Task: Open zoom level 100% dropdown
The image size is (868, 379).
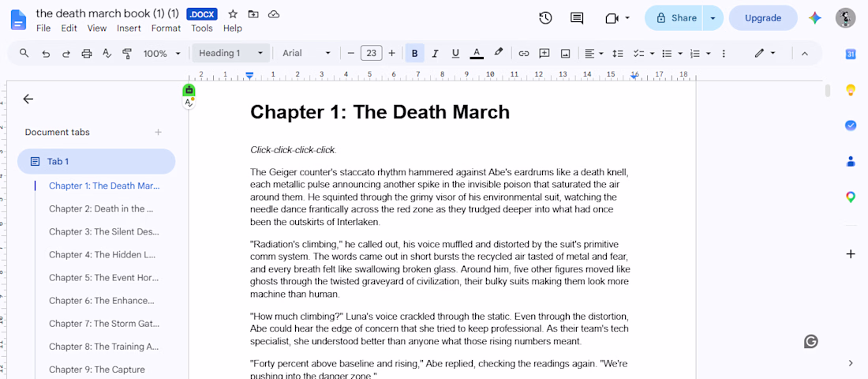Action: click(x=163, y=54)
